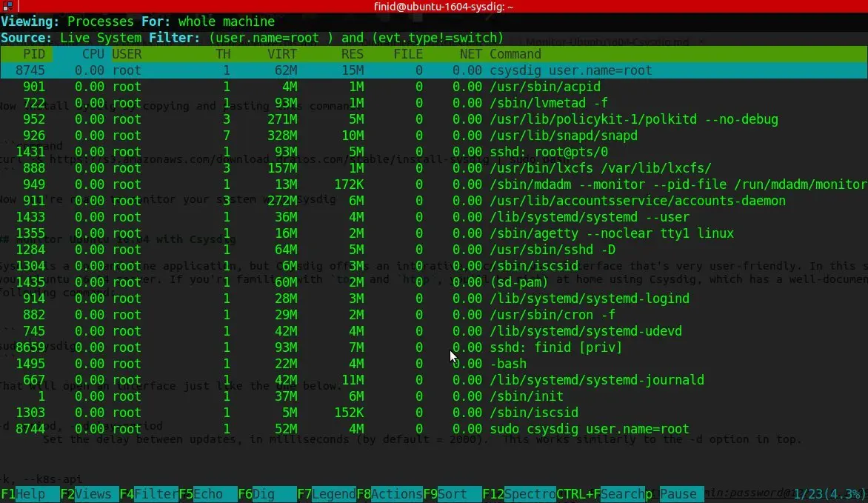Select the sudo csysdig user.name=root row

point(434,429)
